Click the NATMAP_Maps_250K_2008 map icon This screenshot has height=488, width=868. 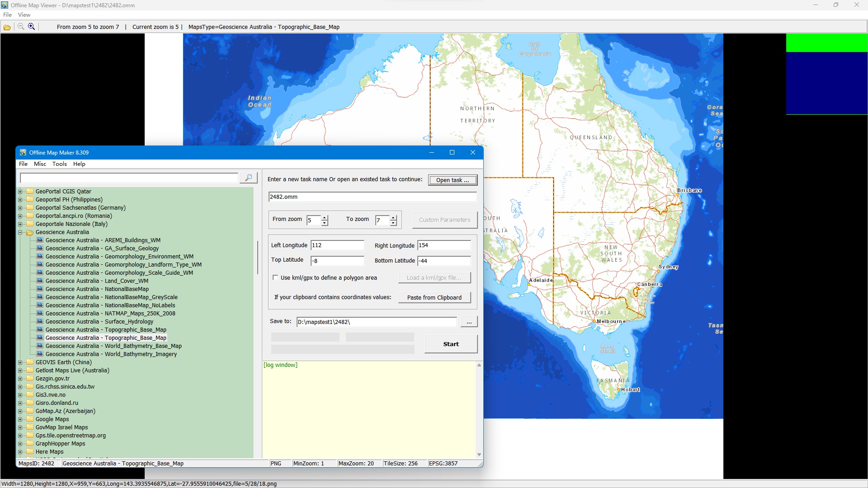(x=40, y=313)
